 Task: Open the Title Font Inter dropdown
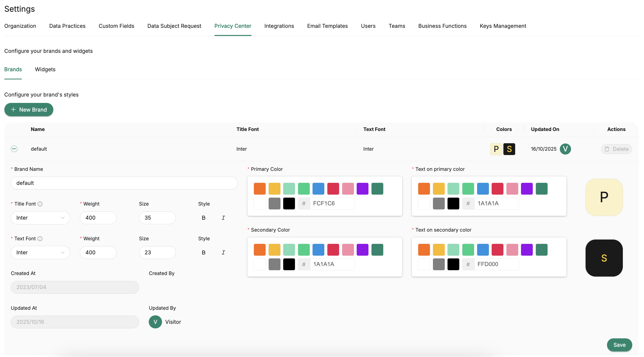40,218
